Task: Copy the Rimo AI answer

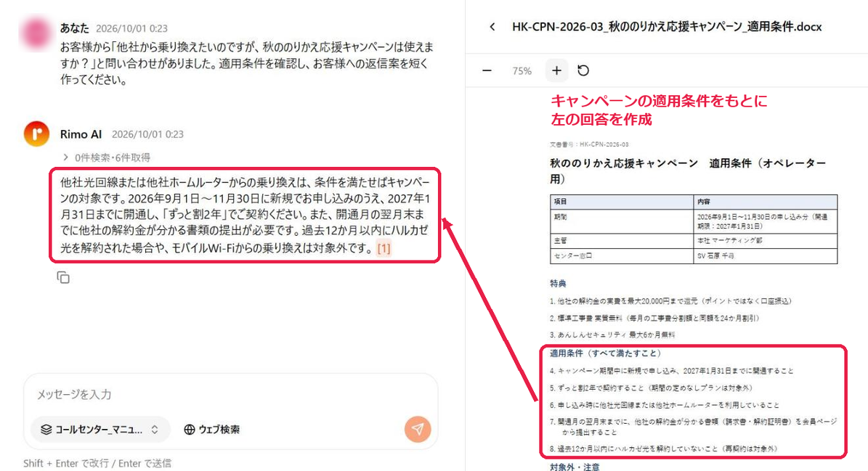Action: click(63, 277)
